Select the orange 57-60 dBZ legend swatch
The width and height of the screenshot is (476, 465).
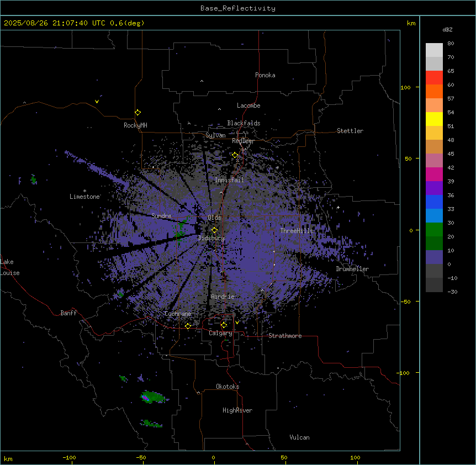(434, 91)
